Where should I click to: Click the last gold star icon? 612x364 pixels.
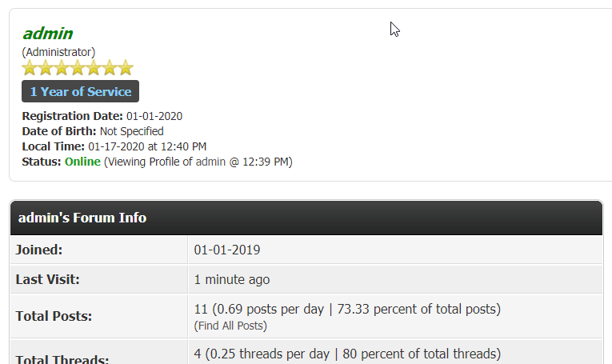[126, 68]
